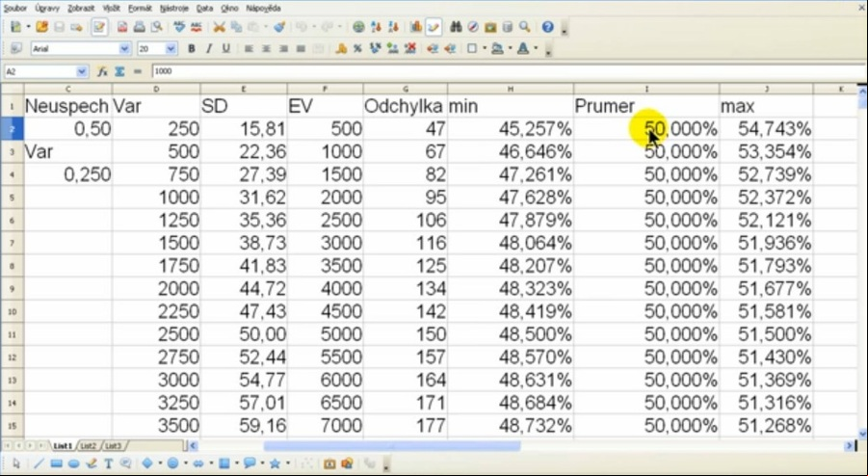868x476 pixels.
Task: Toggle Bold formatting
Action: 192,49
